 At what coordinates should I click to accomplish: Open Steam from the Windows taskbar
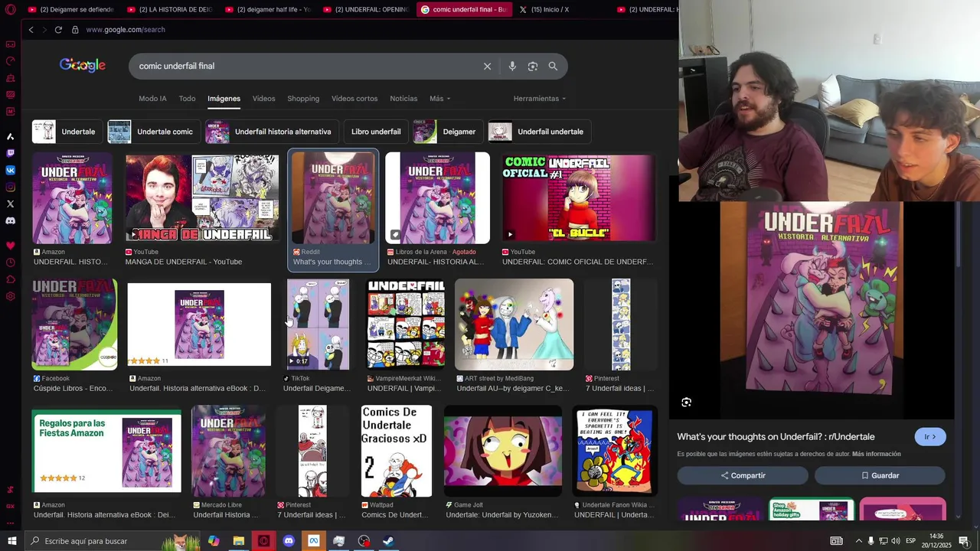(388, 541)
